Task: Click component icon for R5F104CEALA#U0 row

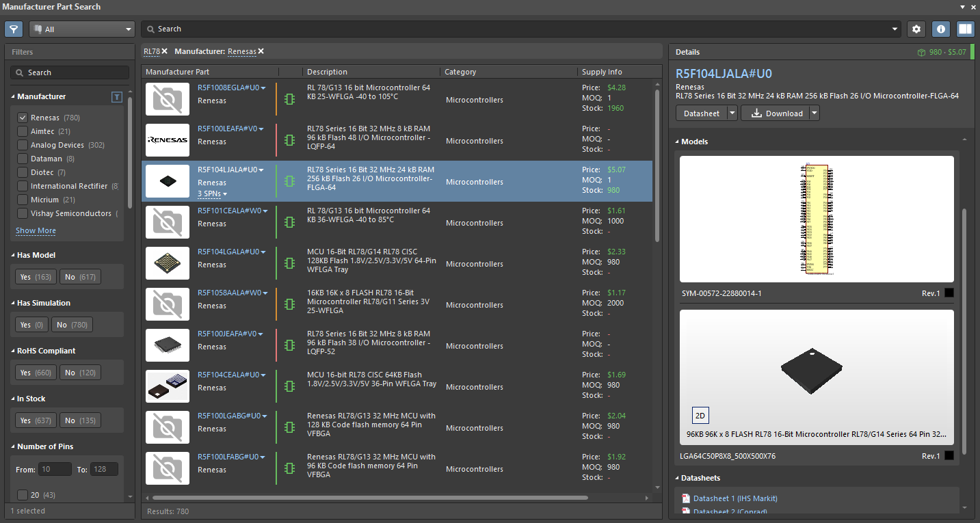Action: 289,386
